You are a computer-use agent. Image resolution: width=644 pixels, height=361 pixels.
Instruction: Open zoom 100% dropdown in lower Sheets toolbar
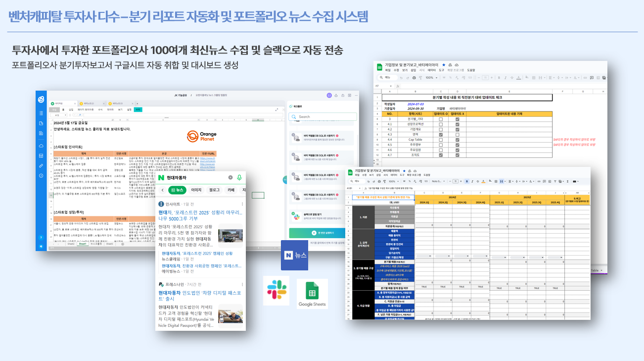point(394,181)
